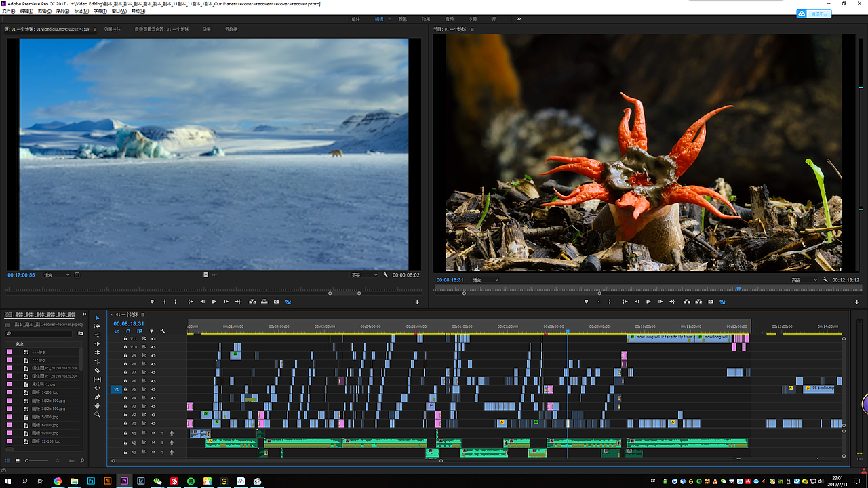Viewport: 868px width, 488px height.
Task: Select the Track Select Forward tool
Action: click(97, 326)
